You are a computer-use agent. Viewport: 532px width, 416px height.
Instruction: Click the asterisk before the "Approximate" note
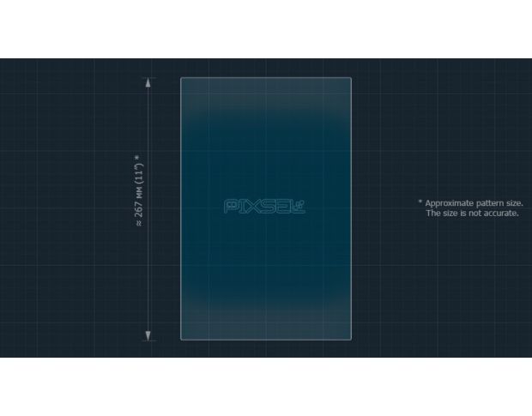tap(420, 203)
